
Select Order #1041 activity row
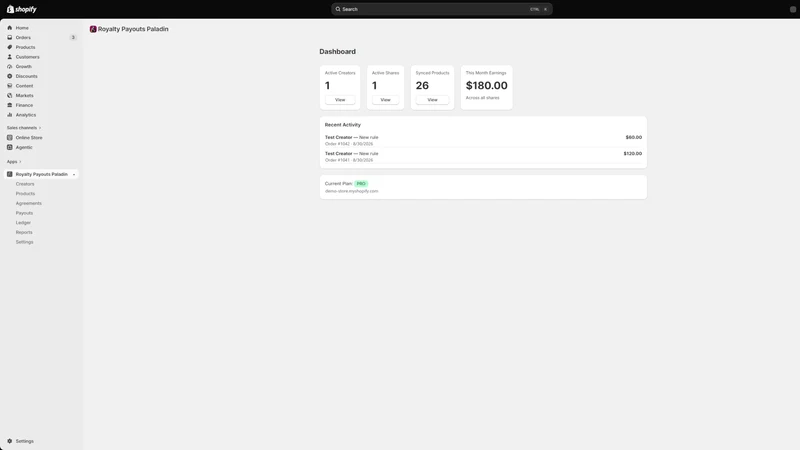[x=483, y=157]
